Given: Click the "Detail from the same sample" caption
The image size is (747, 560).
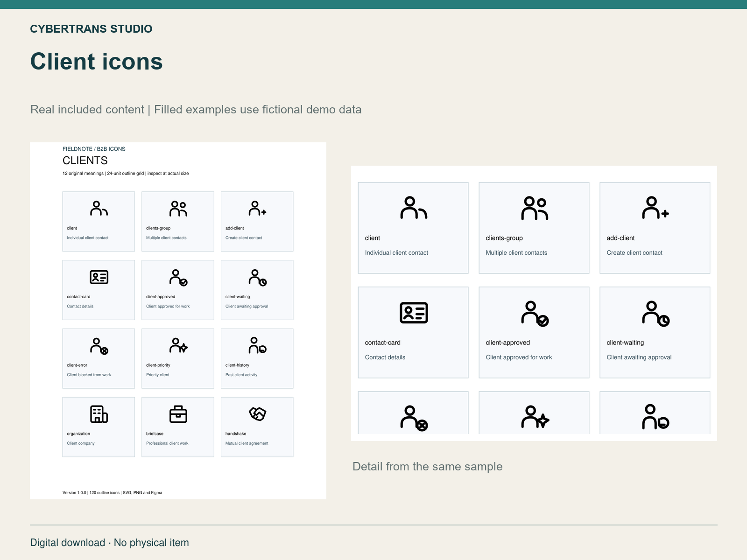Looking at the screenshot, I should coord(428,467).
